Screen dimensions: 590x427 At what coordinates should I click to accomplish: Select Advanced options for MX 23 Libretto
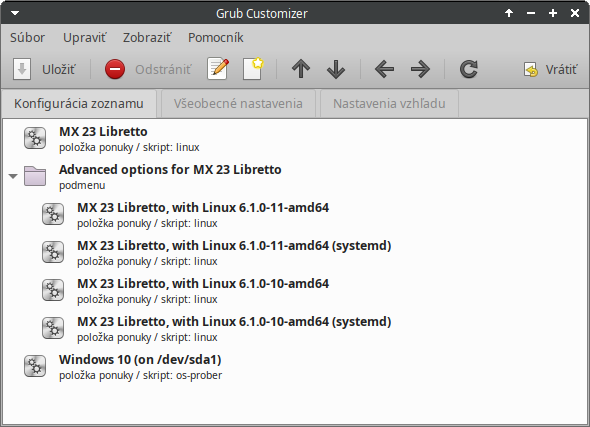(295, 177)
